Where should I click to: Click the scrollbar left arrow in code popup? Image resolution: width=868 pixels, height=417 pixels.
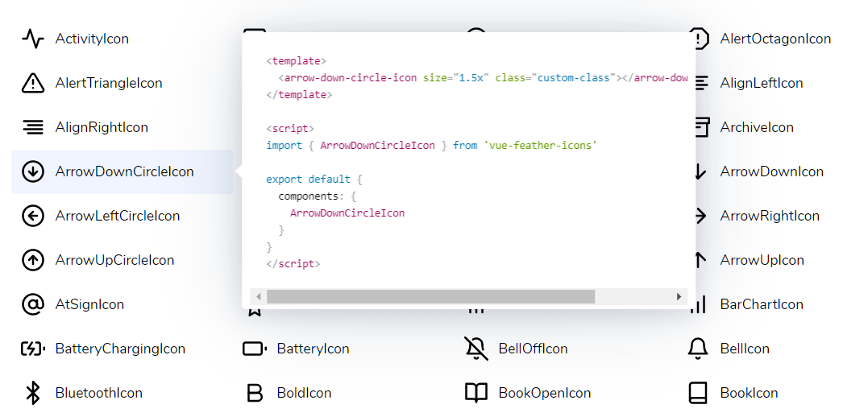coord(259,296)
